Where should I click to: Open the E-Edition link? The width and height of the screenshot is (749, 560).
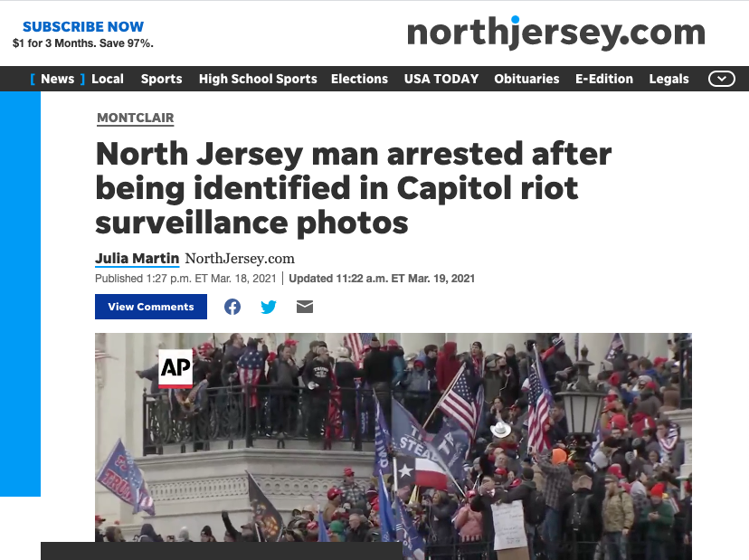(603, 79)
